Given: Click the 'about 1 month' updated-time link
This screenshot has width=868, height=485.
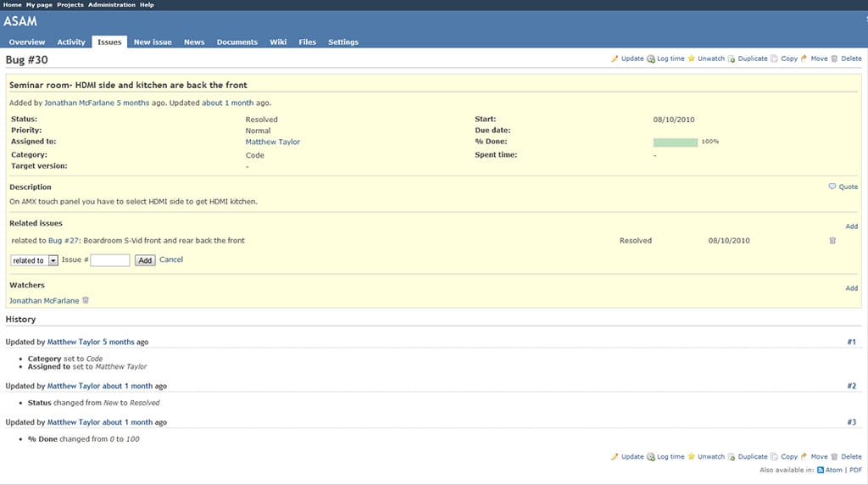Looking at the screenshot, I should coord(227,103).
